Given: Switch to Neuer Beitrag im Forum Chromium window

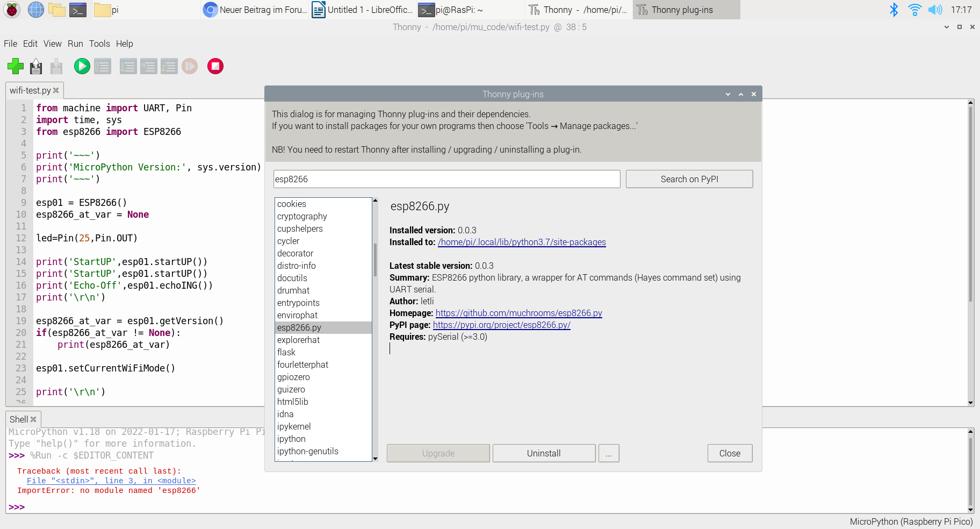Looking at the screenshot, I should point(255,10).
